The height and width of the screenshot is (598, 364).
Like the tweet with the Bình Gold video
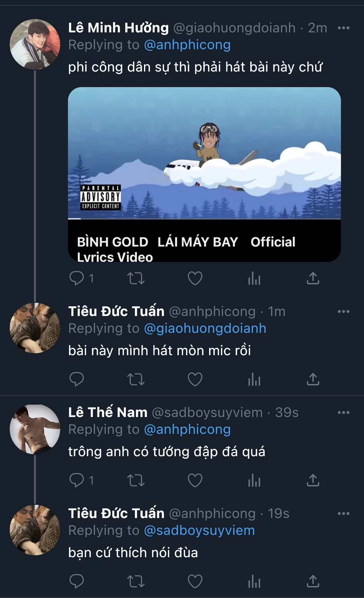click(x=195, y=278)
